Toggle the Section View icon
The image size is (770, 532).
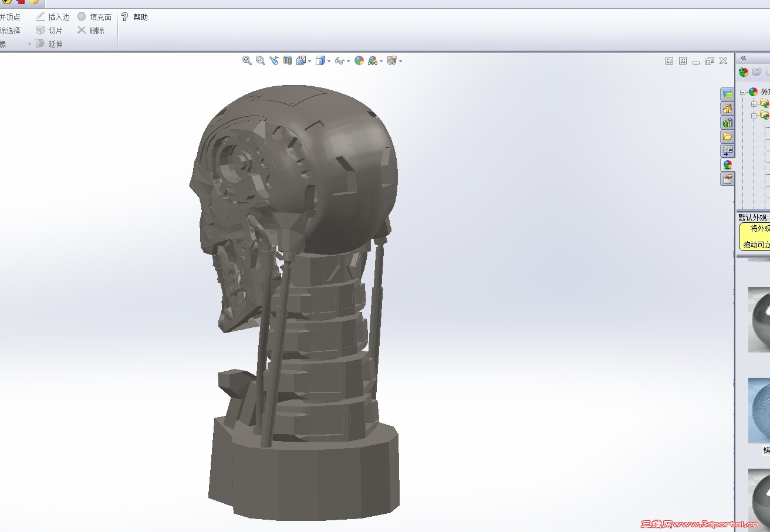[x=288, y=60]
